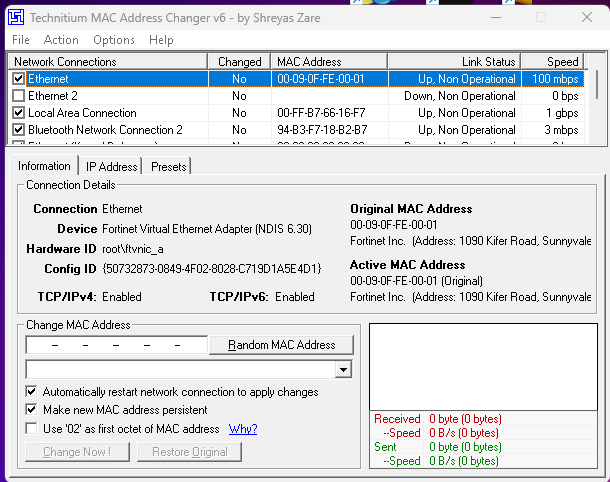
Task: Click the Network Connections column header
Action: 108,61
